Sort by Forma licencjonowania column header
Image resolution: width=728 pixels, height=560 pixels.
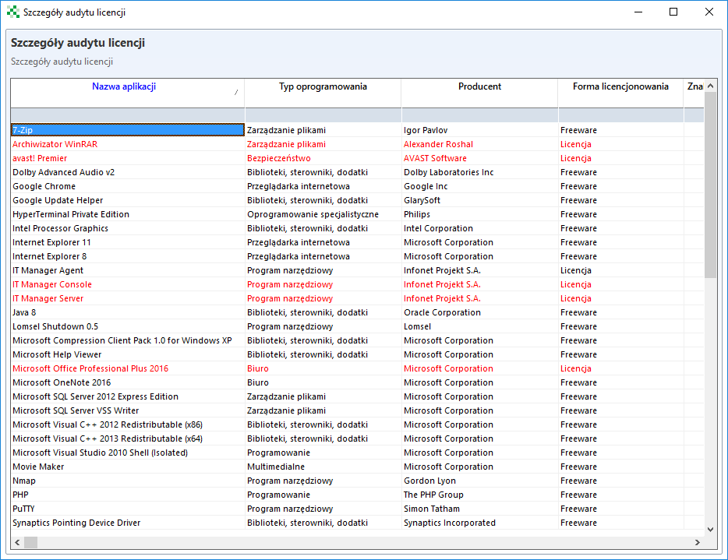620,93
